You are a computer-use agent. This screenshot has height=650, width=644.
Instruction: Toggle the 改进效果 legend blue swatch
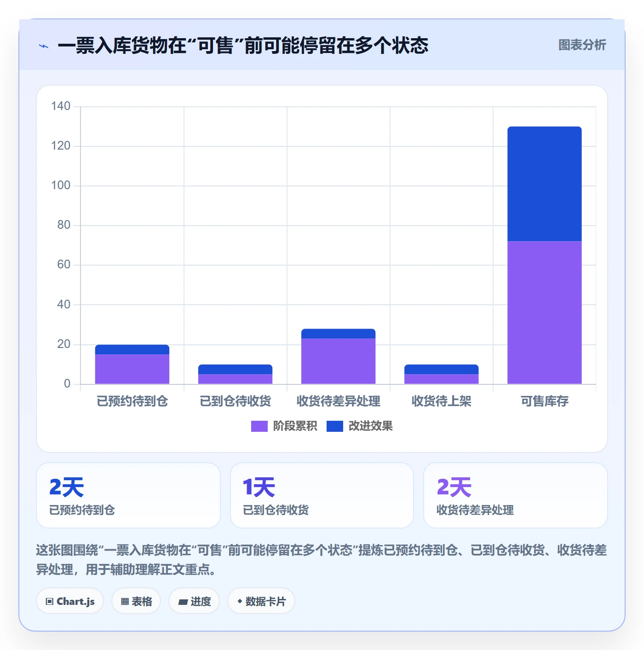334,426
